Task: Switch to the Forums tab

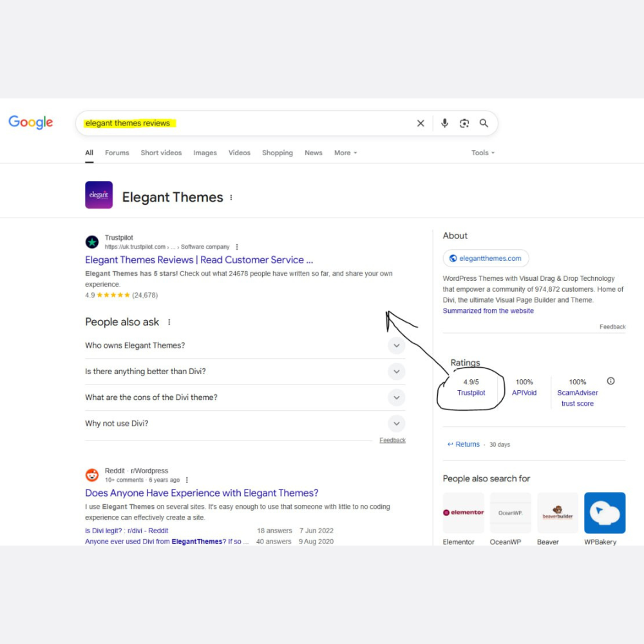Action: point(117,153)
